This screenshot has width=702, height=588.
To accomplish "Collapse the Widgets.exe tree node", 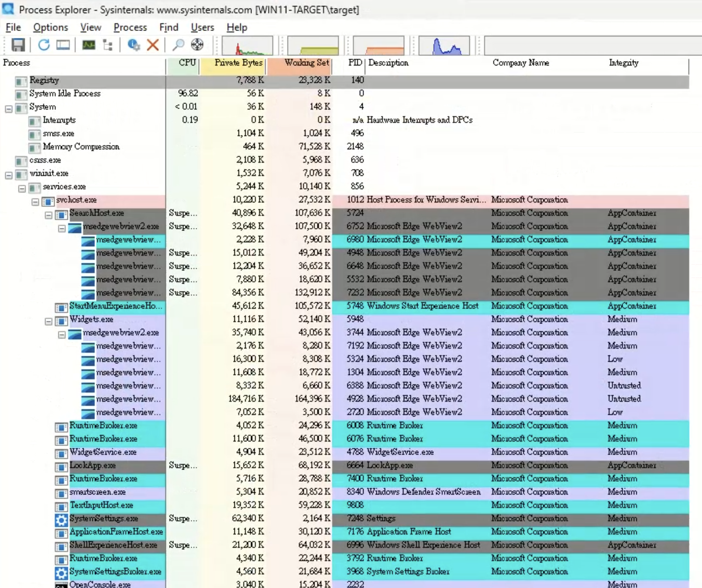I will click(48, 321).
